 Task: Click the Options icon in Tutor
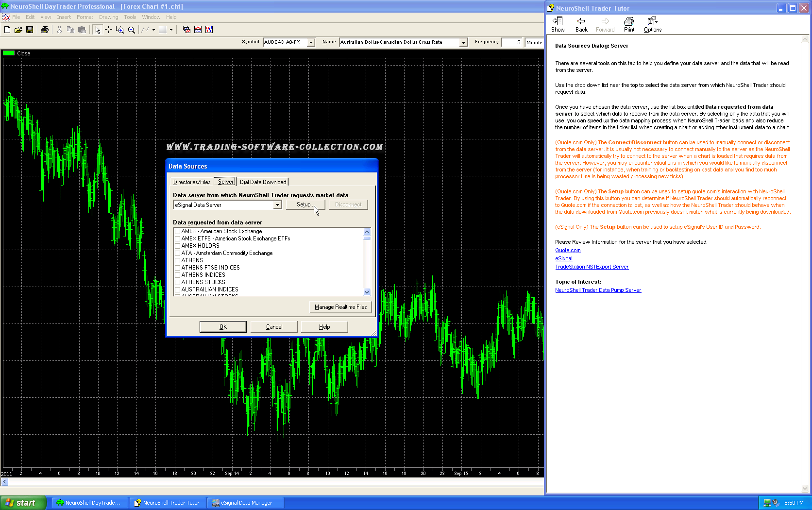tap(652, 24)
